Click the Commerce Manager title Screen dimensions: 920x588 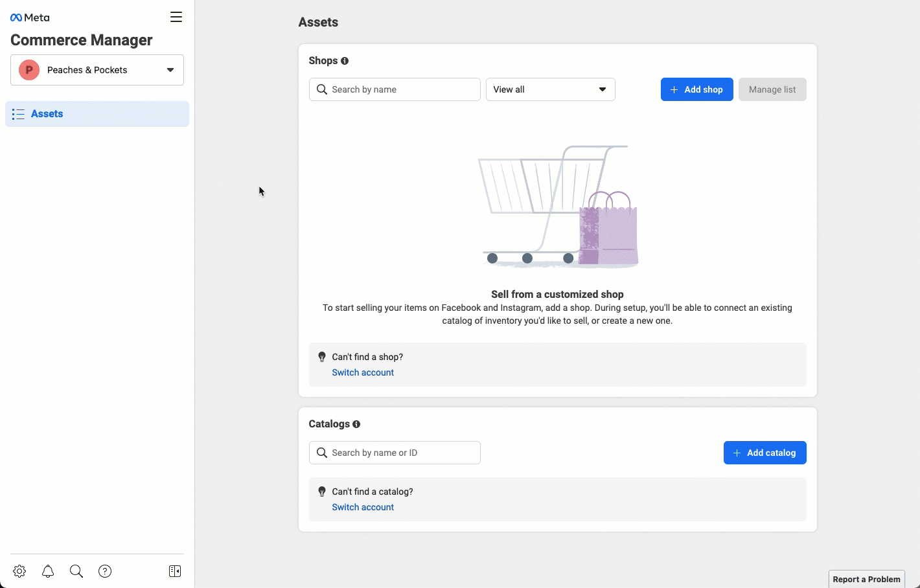pyautogui.click(x=82, y=40)
